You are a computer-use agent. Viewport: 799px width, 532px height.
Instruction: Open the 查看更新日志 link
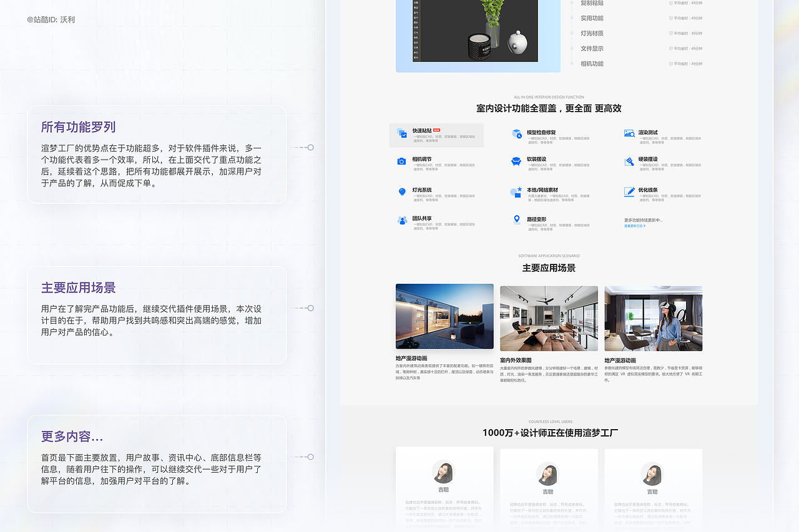634,226
